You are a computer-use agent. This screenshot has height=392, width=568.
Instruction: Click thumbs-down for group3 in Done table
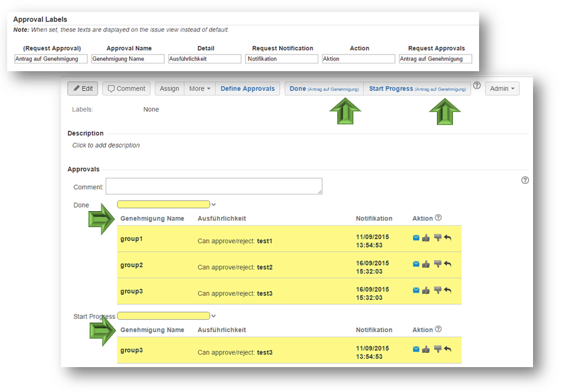coord(438,290)
